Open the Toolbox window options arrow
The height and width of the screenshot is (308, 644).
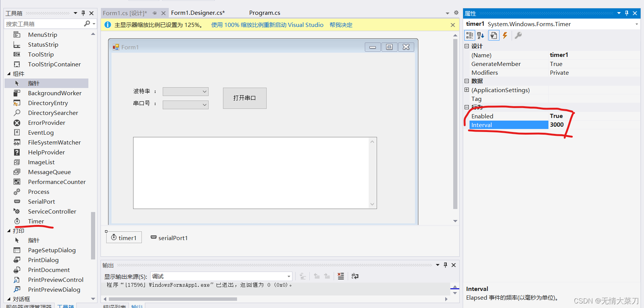pyautogui.click(x=75, y=13)
